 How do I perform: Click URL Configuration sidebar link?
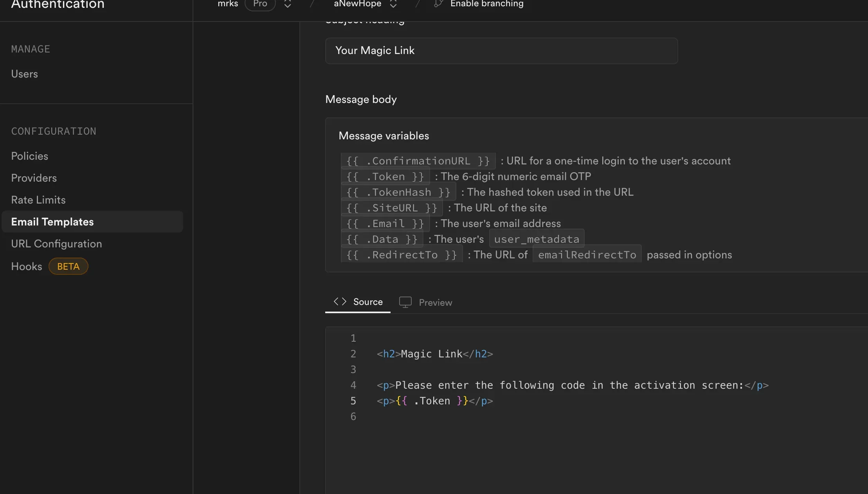57,243
